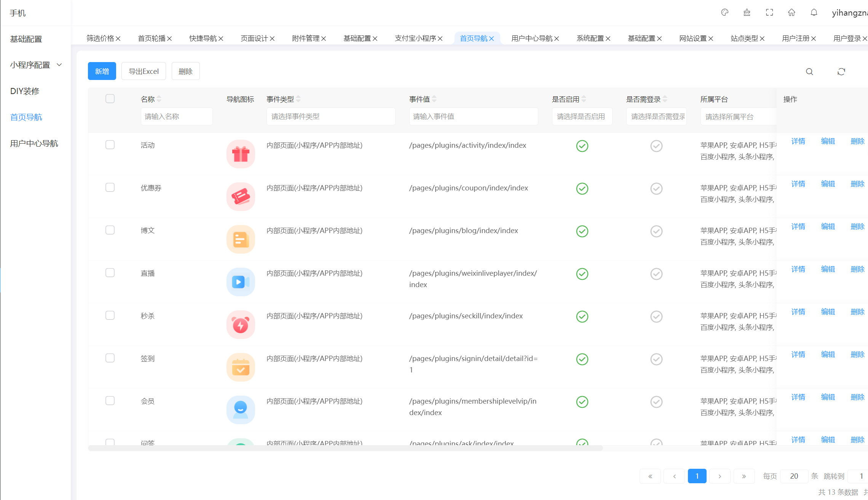Open the DIY装修 sidebar item
This screenshot has height=500, width=868.
point(25,91)
